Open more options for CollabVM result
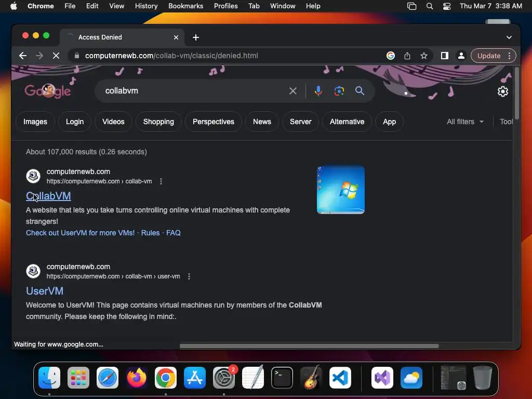 pyautogui.click(x=161, y=181)
